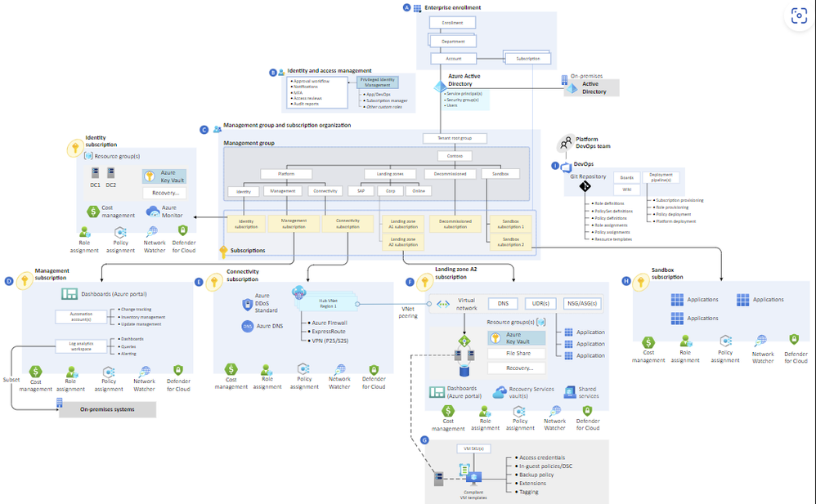The width and height of the screenshot is (816, 504).
Task: Click the Sandbox subscription 2 box
Action: [x=511, y=242]
